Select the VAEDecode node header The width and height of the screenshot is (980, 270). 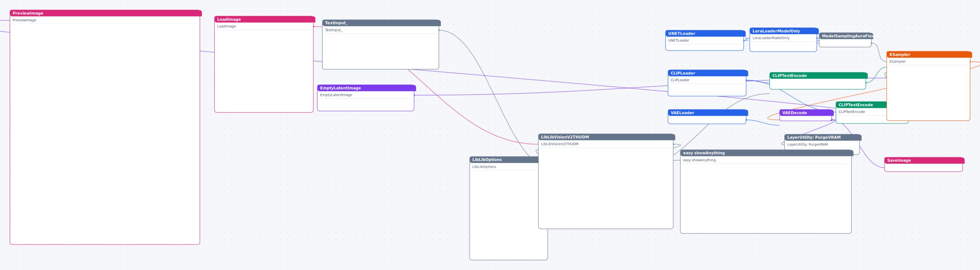pyautogui.click(x=806, y=113)
